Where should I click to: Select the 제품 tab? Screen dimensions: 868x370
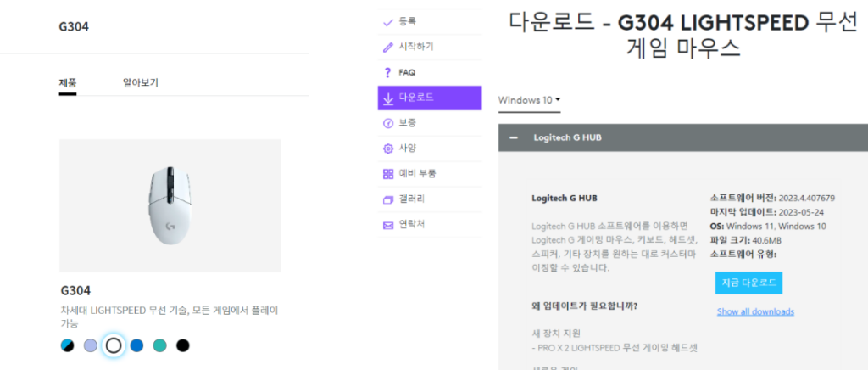(x=68, y=83)
